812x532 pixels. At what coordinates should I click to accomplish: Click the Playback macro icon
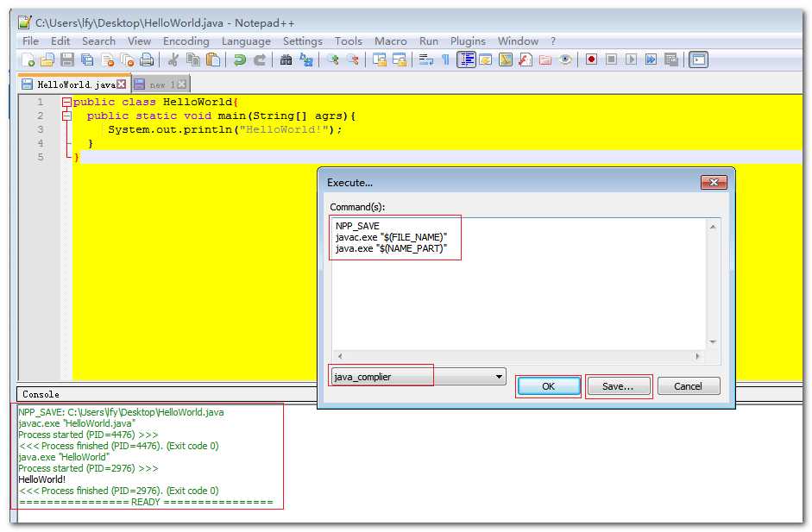pyautogui.click(x=631, y=60)
